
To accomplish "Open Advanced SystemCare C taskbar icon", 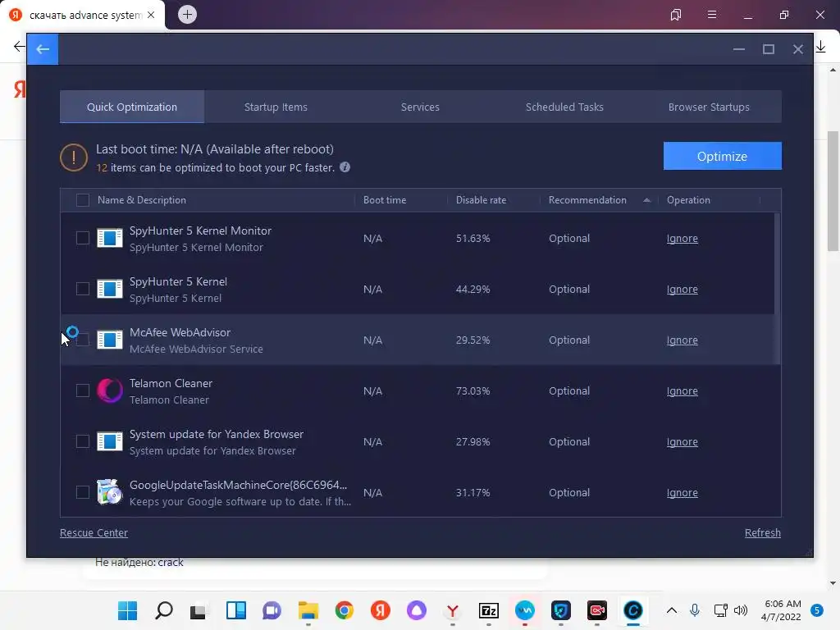I will [632, 610].
